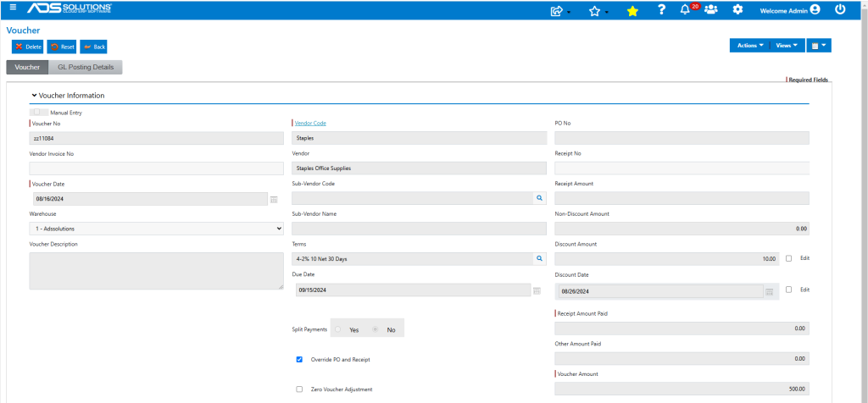Screen dimensions: 868x403
Task: Open the share/export icon menu
Action: coord(557,10)
